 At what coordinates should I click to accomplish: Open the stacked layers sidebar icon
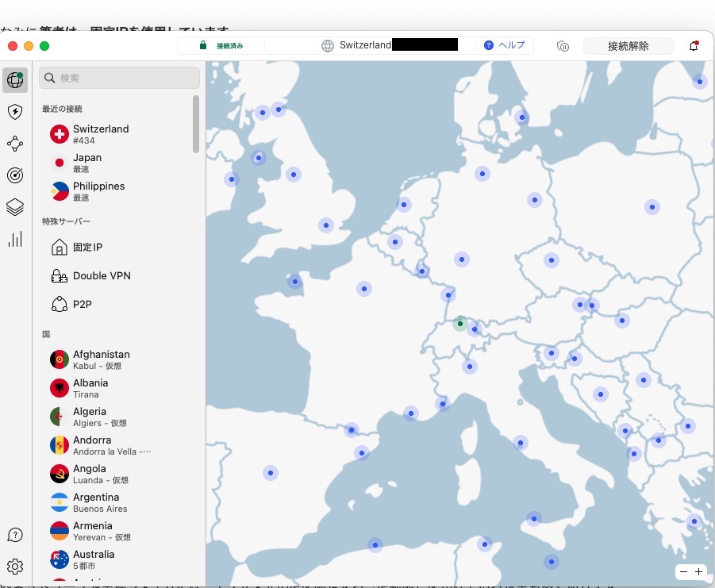click(x=15, y=207)
